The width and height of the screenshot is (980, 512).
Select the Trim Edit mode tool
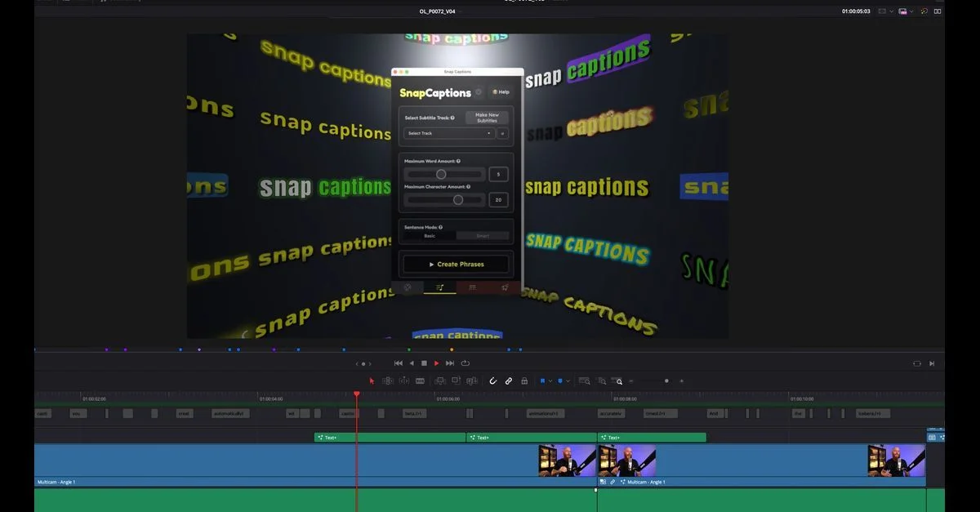click(x=388, y=381)
